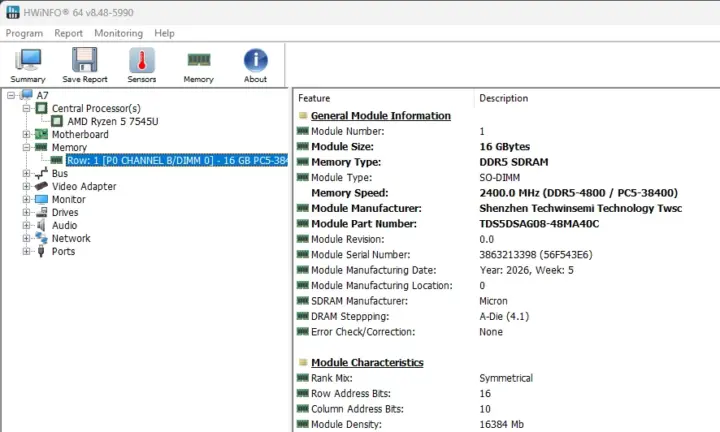The image size is (720, 432).
Task: Expand the Audio node
Action: pos(26,225)
